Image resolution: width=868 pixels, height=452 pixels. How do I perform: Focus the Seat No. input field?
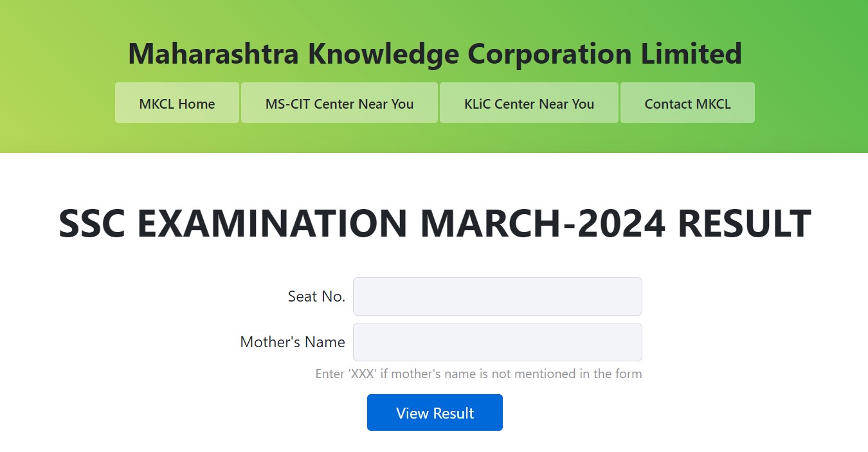click(x=497, y=296)
